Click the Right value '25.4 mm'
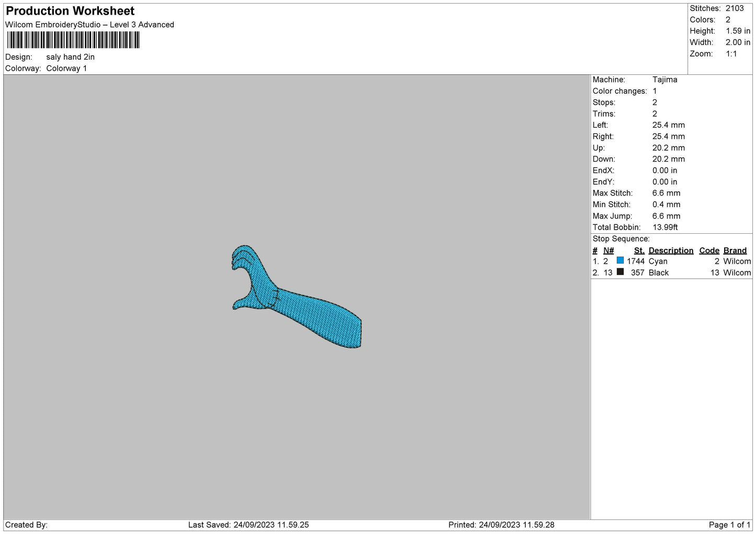This screenshot has width=756, height=534. click(x=668, y=137)
